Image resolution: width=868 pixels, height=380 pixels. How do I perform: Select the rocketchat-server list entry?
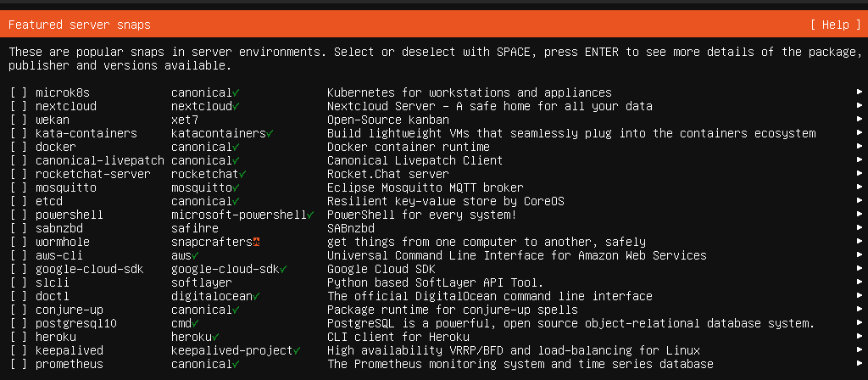(92, 174)
